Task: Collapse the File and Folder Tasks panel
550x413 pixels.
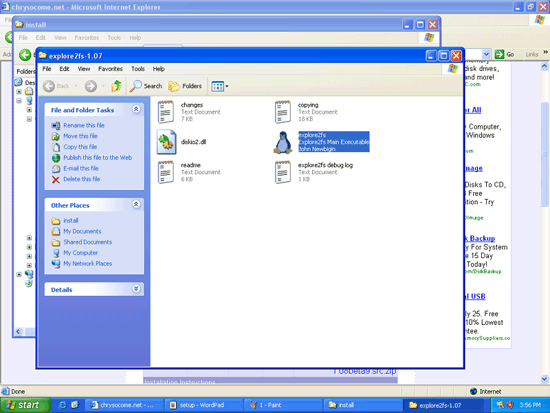Action: click(x=136, y=109)
